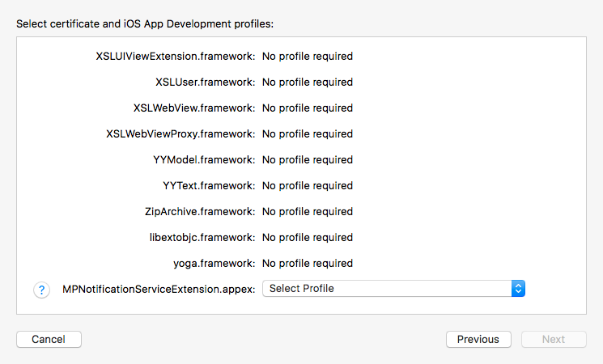Click the XSLWebViewProxy.framework label
This screenshot has width=603, height=364.
pyautogui.click(x=180, y=134)
